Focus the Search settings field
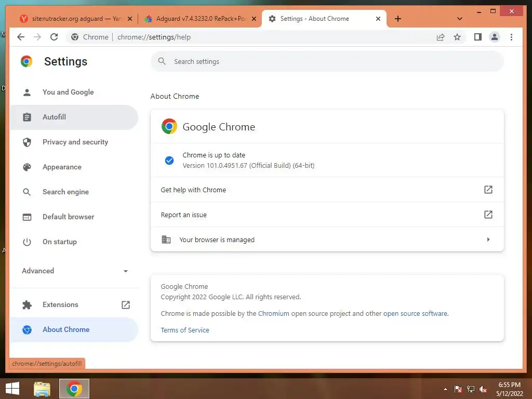The width and height of the screenshot is (532, 399). point(327,61)
